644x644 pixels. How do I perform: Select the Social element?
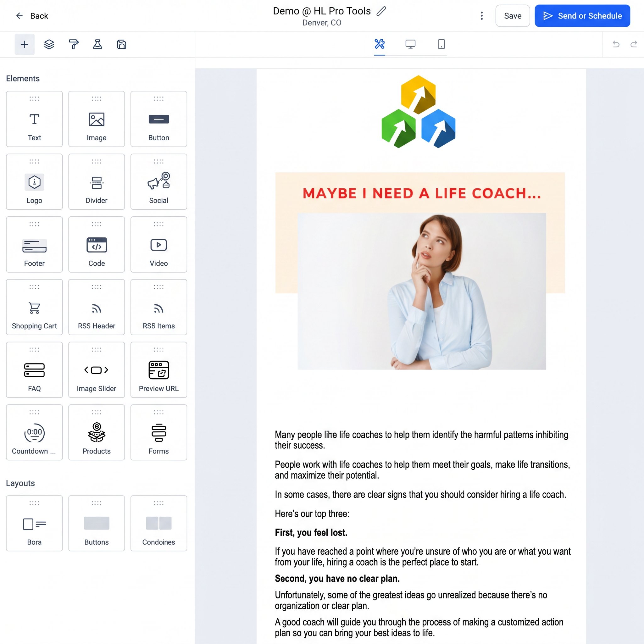click(159, 182)
